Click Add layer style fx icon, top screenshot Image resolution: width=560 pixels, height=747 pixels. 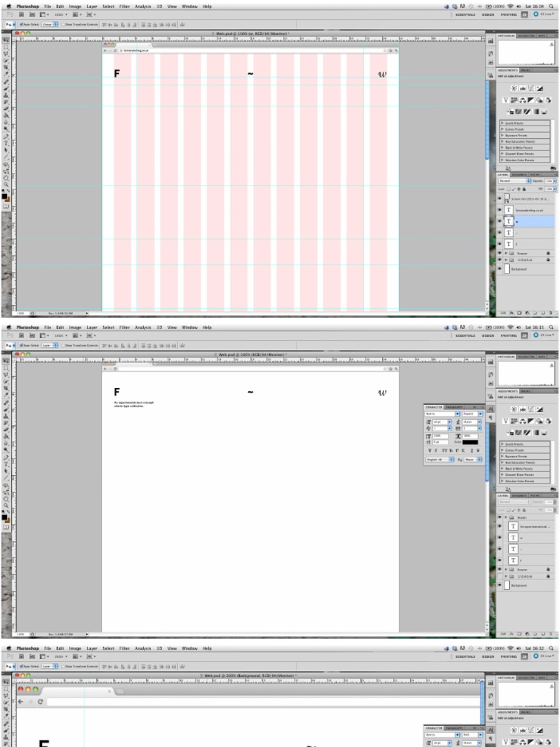pyautogui.click(x=511, y=312)
